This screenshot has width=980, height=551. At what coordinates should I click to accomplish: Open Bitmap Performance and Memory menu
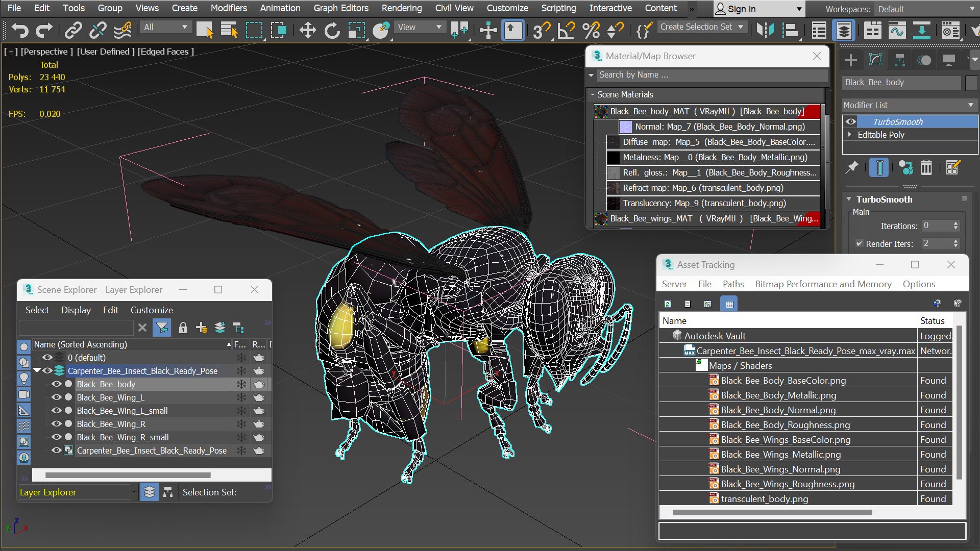point(823,284)
